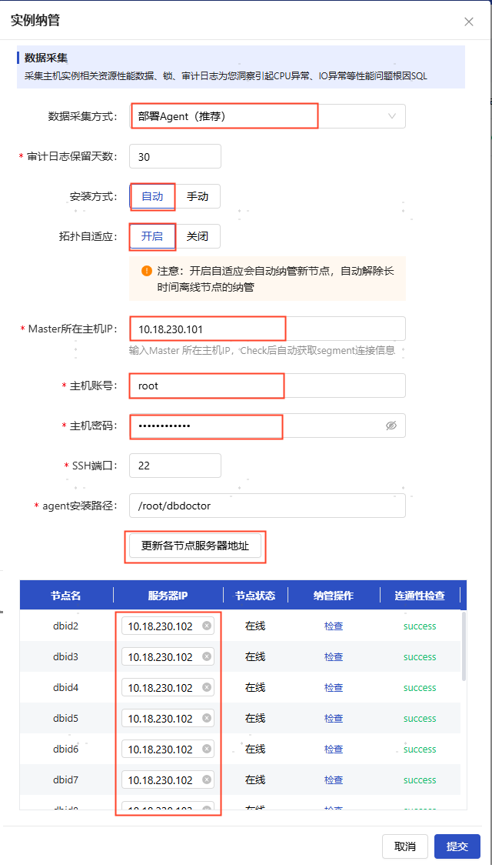Clear the server IP for dbid6
Image resolution: width=492 pixels, height=868 pixels.
click(x=207, y=749)
